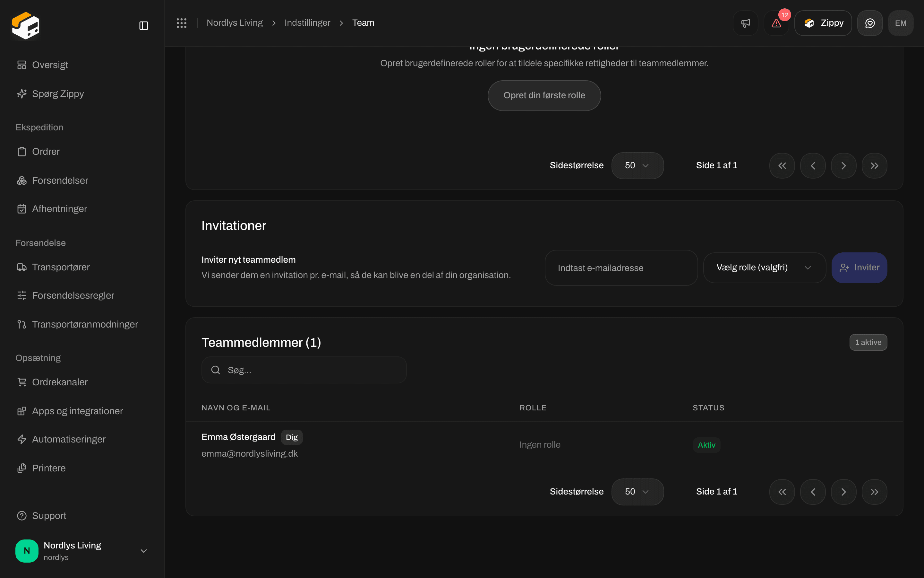Open Forsendelsesregler in the sidebar

pos(82,295)
